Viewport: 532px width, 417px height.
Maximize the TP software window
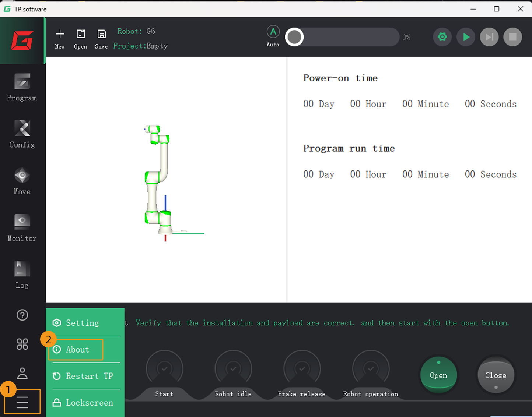pyautogui.click(x=497, y=9)
